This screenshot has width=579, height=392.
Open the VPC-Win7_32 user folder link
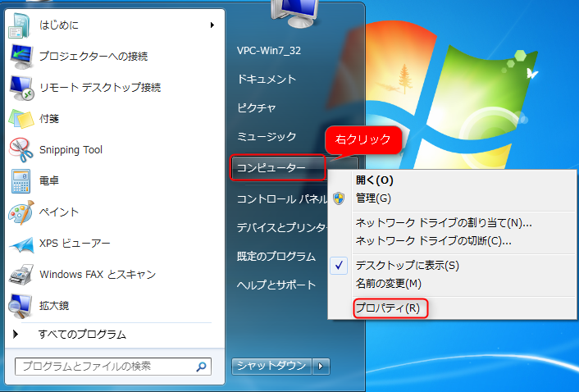coord(269,51)
